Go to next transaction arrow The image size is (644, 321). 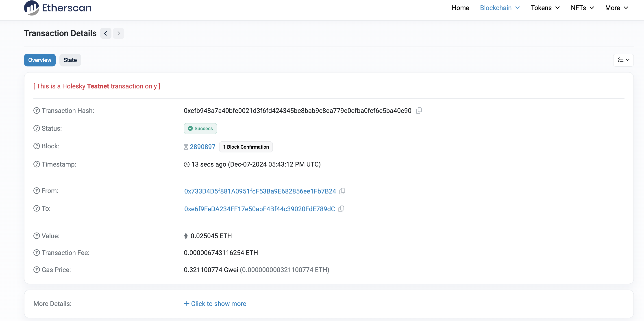click(x=119, y=33)
